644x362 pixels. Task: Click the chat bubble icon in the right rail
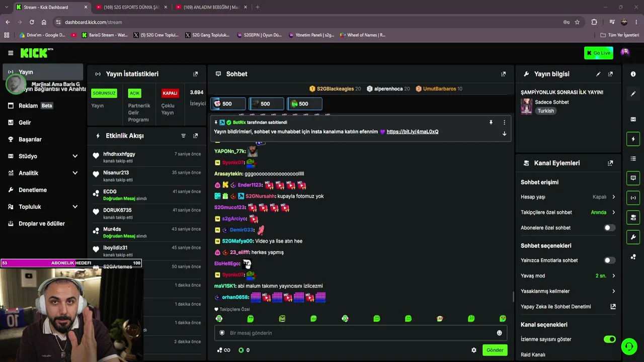633,178
